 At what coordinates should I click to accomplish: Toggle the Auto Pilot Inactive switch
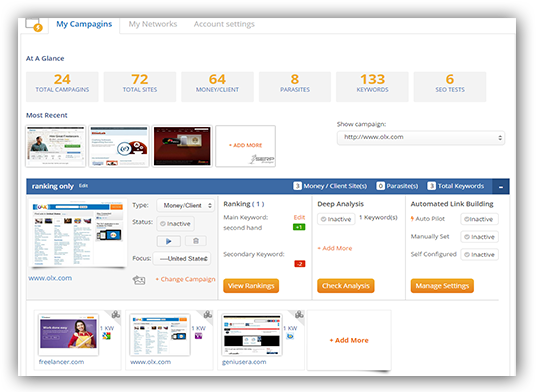(x=479, y=219)
